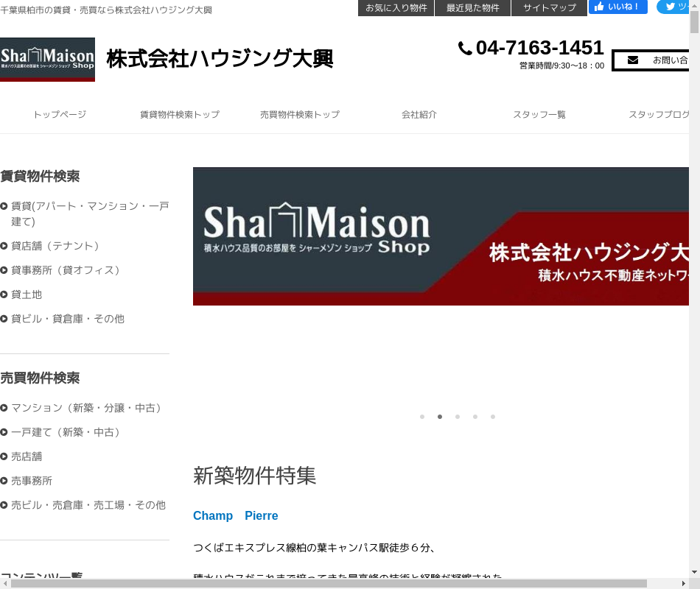Image resolution: width=700 pixels, height=589 pixels.
Task: Go to サイトマップ page
Action: tap(550, 8)
